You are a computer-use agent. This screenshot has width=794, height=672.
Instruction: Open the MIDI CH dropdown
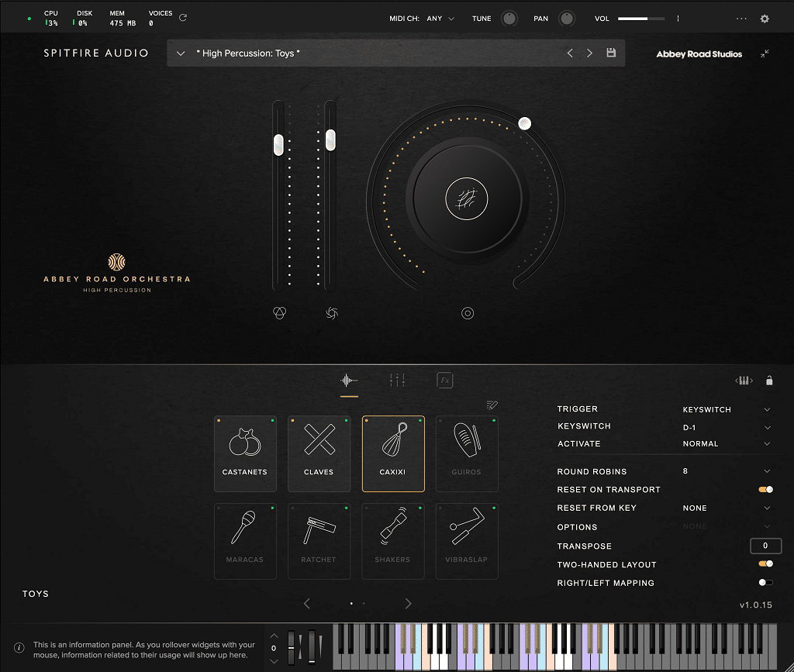440,19
